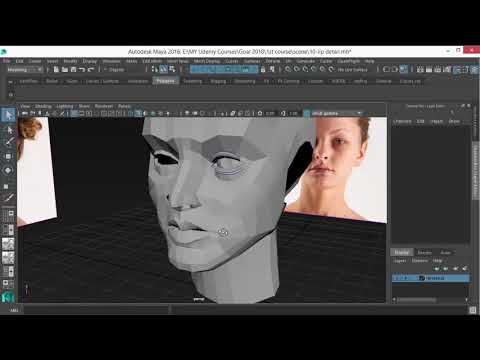Activate the Move tool in toolbox
Viewport: 480px width, 360px height.
coord(8,156)
